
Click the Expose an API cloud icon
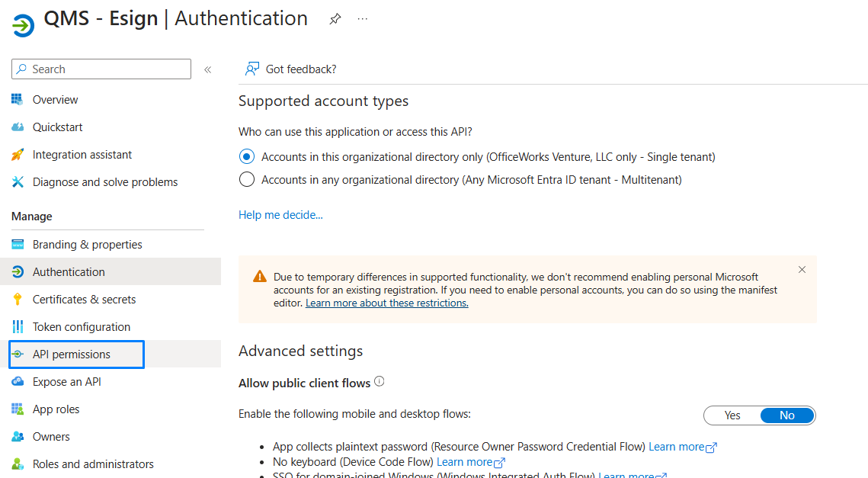[18, 382]
